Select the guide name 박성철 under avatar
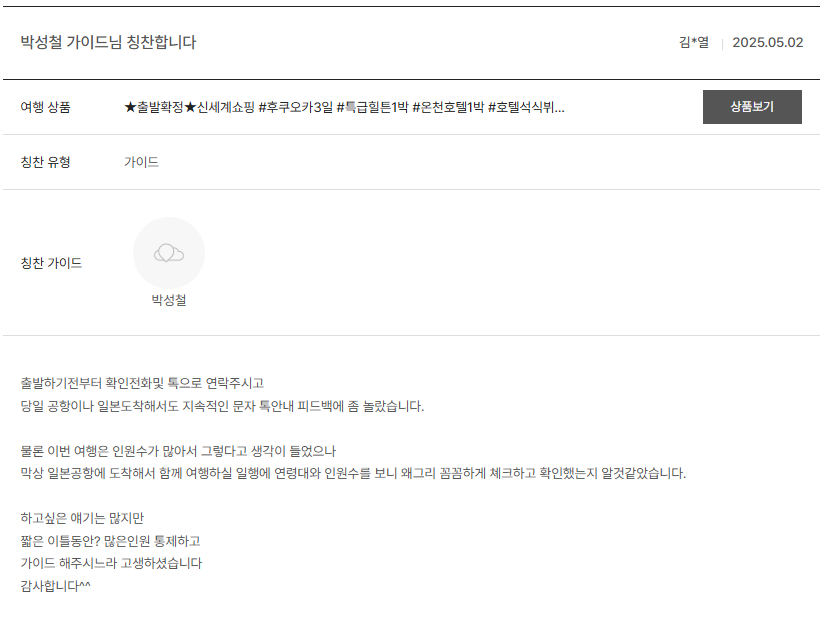The width and height of the screenshot is (820, 619). pyautogui.click(x=169, y=300)
